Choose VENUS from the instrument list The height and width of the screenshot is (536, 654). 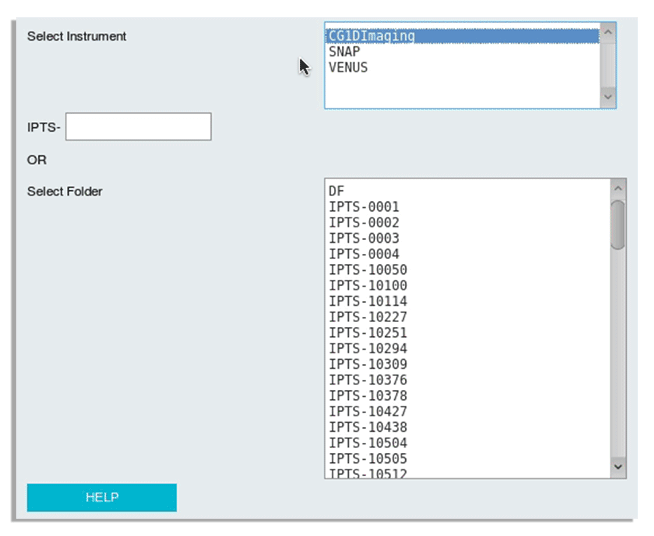348,68
